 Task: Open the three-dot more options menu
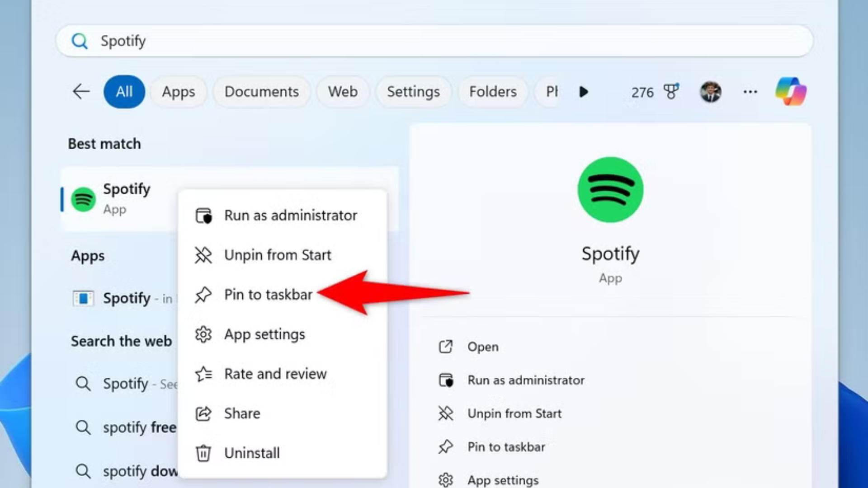(750, 92)
